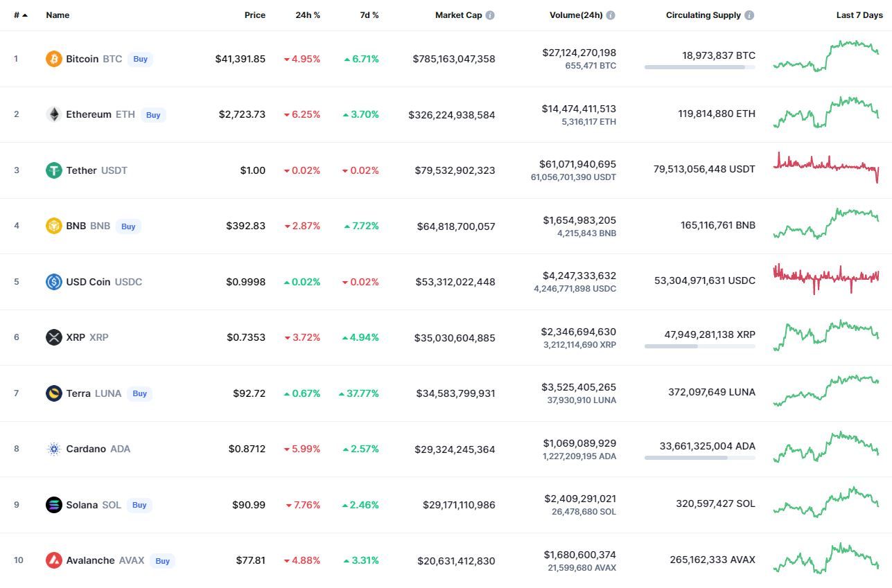892x588 pixels.
Task: Sort by 24h % change column
Action: [308, 15]
